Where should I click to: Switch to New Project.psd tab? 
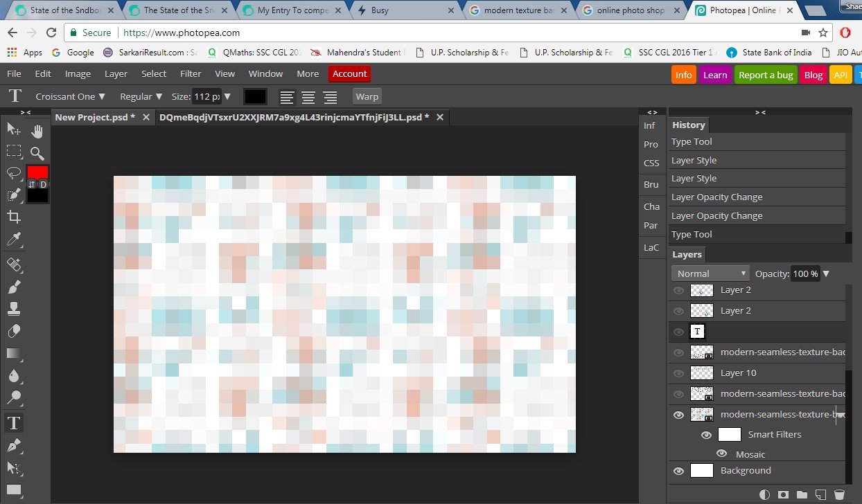tap(95, 117)
